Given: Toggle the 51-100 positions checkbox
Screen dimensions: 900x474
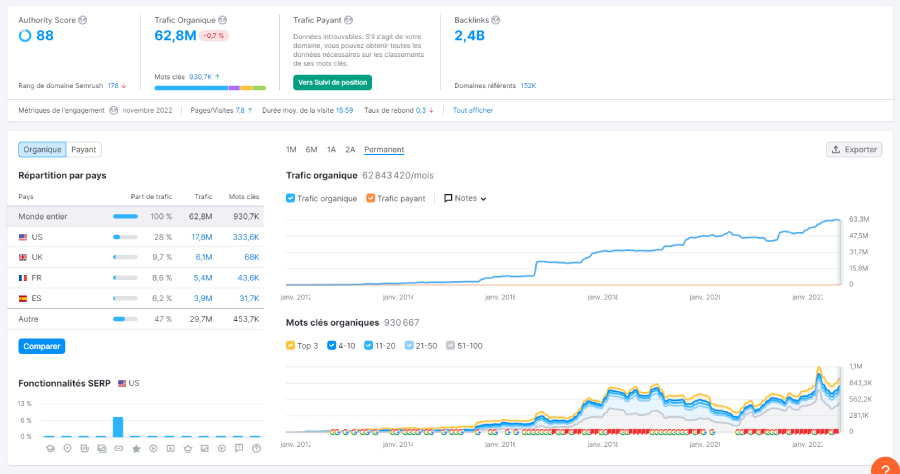Looking at the screenshot, I should [x=451, y=345].
